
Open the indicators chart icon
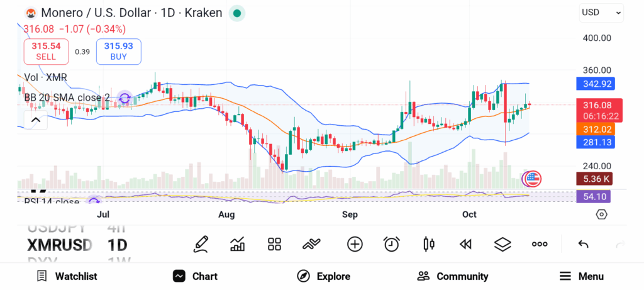click(x=238, y=244)
